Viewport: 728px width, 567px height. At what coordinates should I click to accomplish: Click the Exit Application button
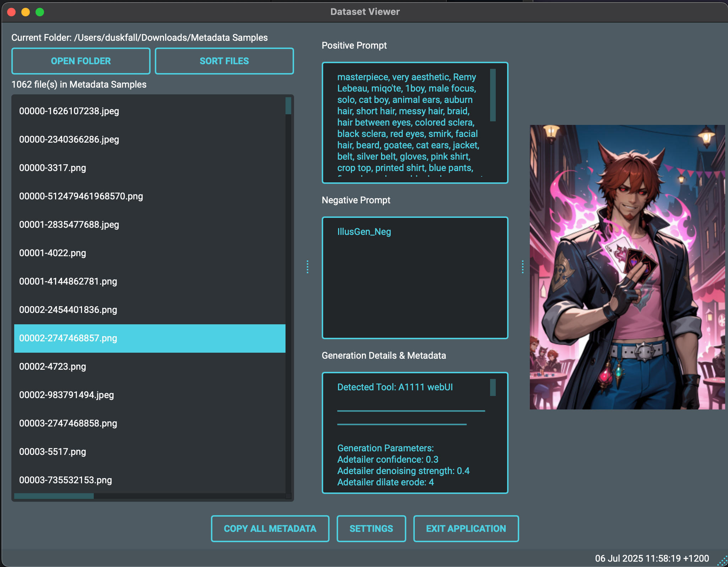click(x=466, y=528)
